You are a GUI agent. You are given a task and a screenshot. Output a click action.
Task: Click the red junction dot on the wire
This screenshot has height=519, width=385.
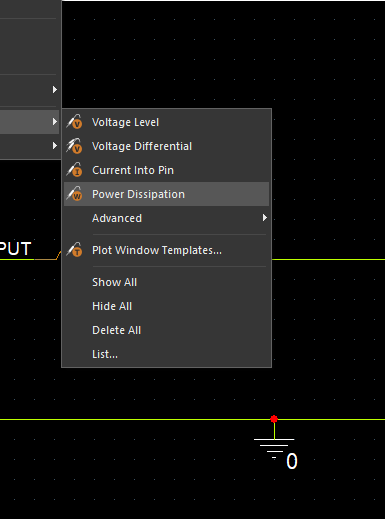(x=274, y=419)
